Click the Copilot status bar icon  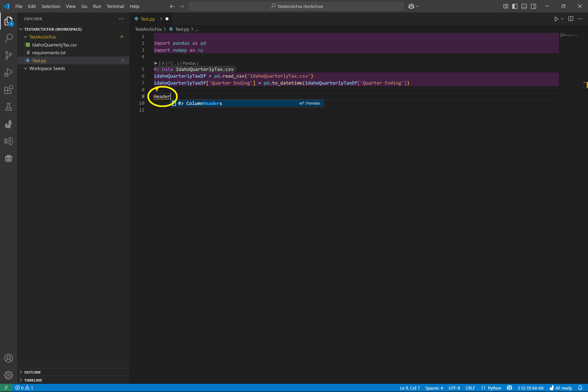point(510,388)
